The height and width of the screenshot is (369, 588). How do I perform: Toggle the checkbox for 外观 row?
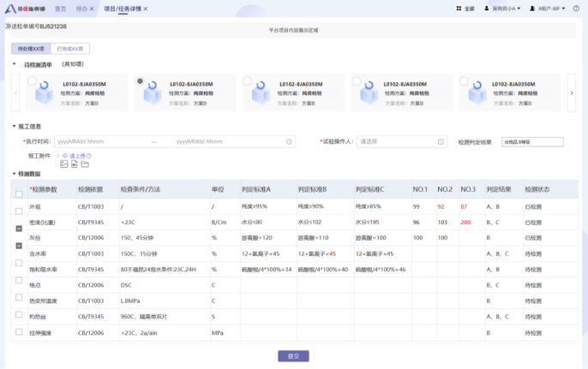click(19, 210)
